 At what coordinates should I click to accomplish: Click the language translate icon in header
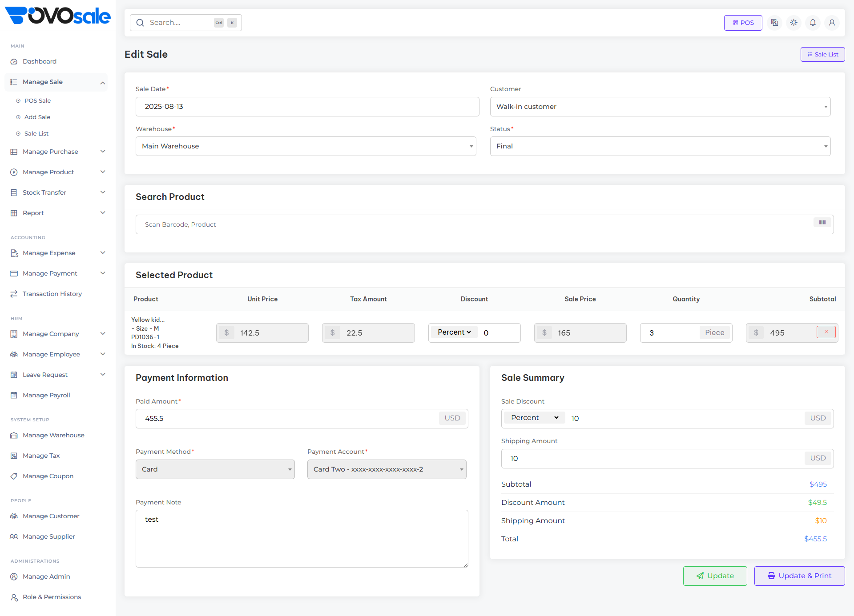pos(774,23)
